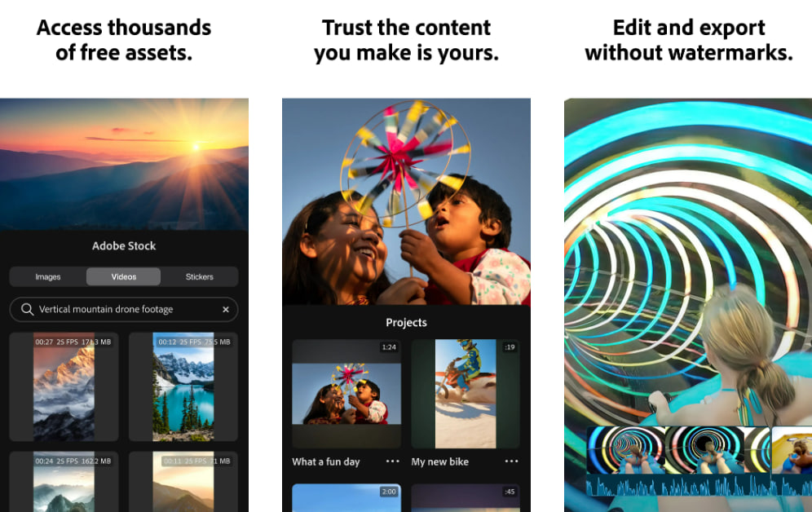The width and height of the screenshot is (812, 512).
Task: Switch to the Images tab
Action: click(x=48, y=277)
